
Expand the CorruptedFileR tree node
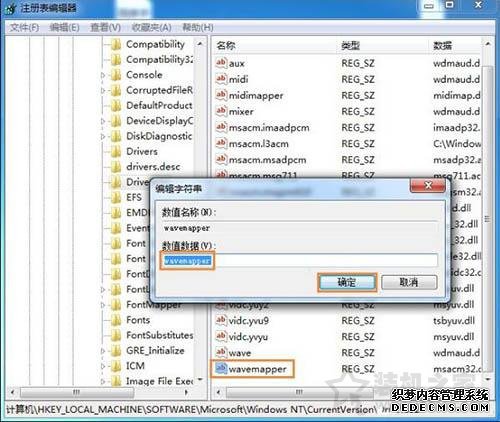tap(103, 91)
